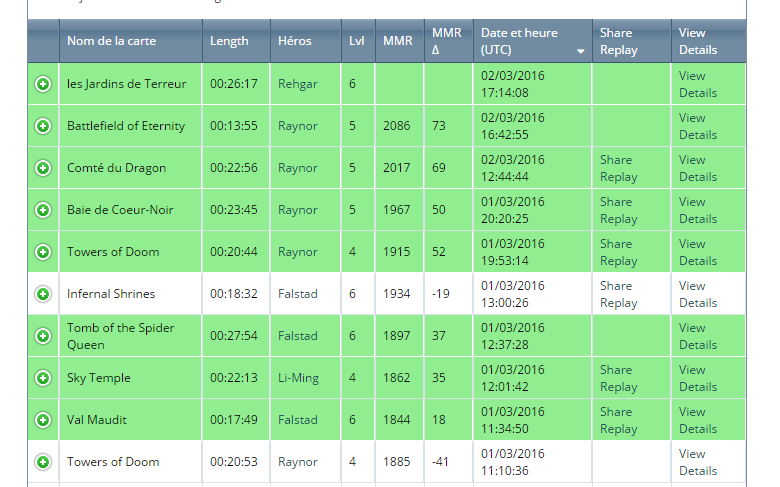Select 'Tomb of the Spider Queen' map name
Viewport: 780px width, 487px height.
[x=121, y=336]
